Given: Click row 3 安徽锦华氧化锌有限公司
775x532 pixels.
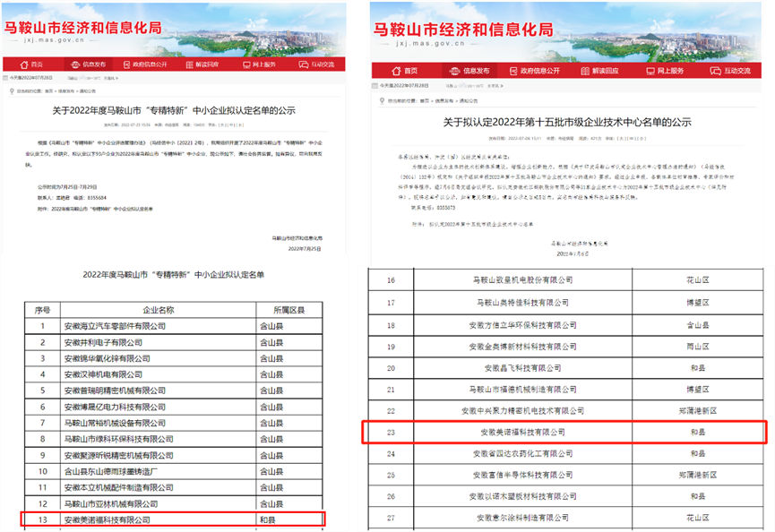Looking at the screenshot, I should click(x=174, y=358).
